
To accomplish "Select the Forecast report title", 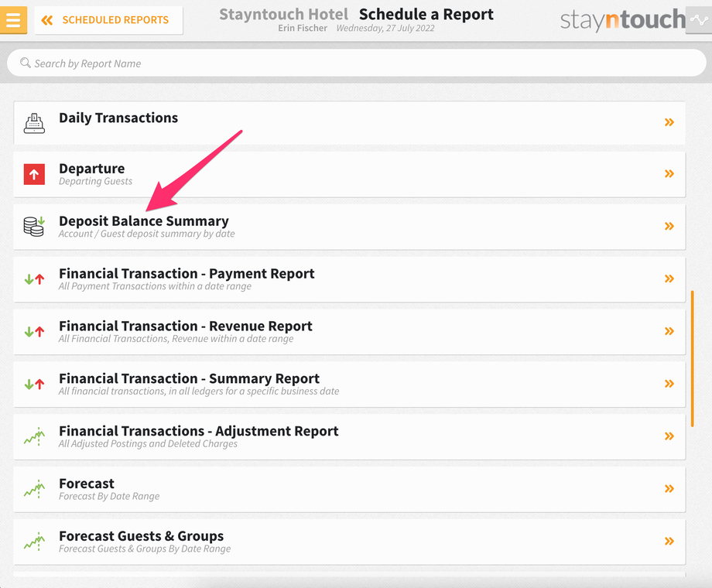I will [x=87, y=484].
